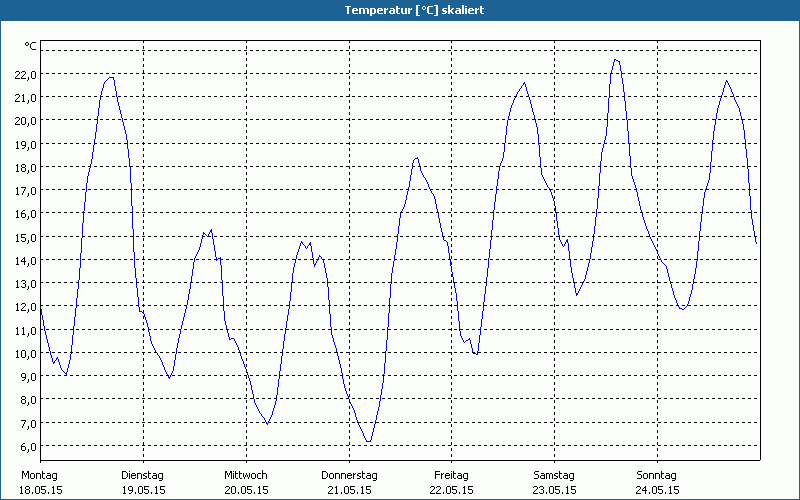This screenshot has height=500, width=800.
Task: Click the Montag day label
Action: click(40, 475)
